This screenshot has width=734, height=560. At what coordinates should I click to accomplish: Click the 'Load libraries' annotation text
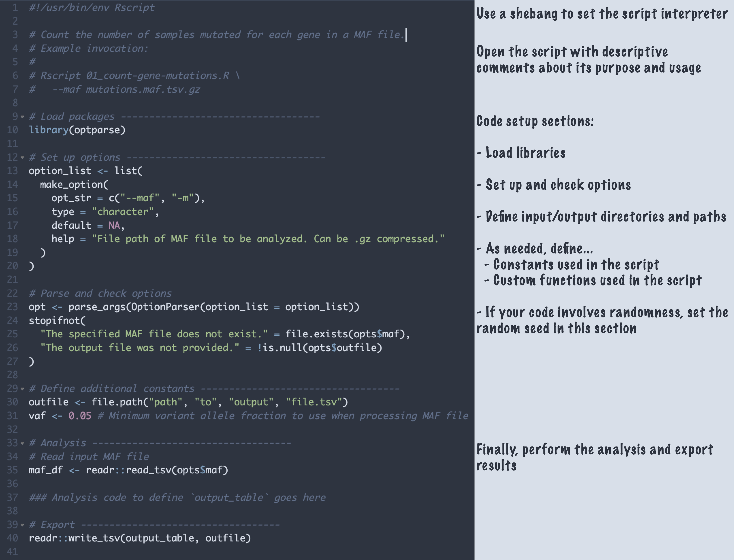(525, 153)
